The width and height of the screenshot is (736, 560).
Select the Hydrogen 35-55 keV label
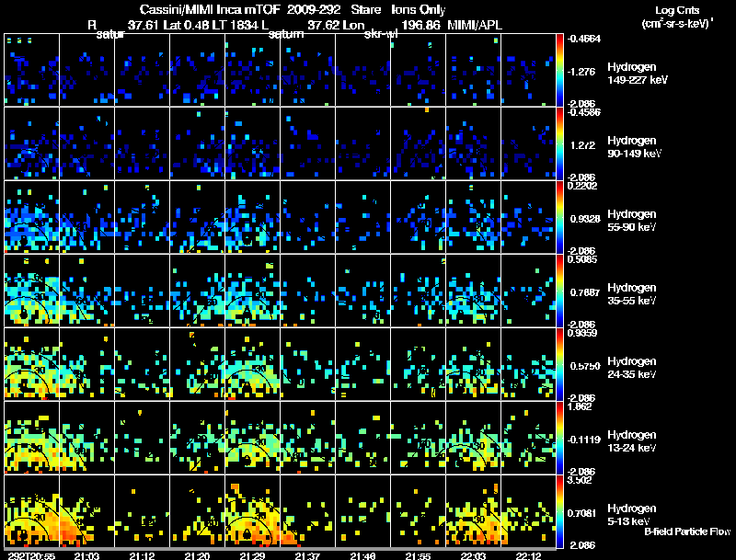pos(631,294)
